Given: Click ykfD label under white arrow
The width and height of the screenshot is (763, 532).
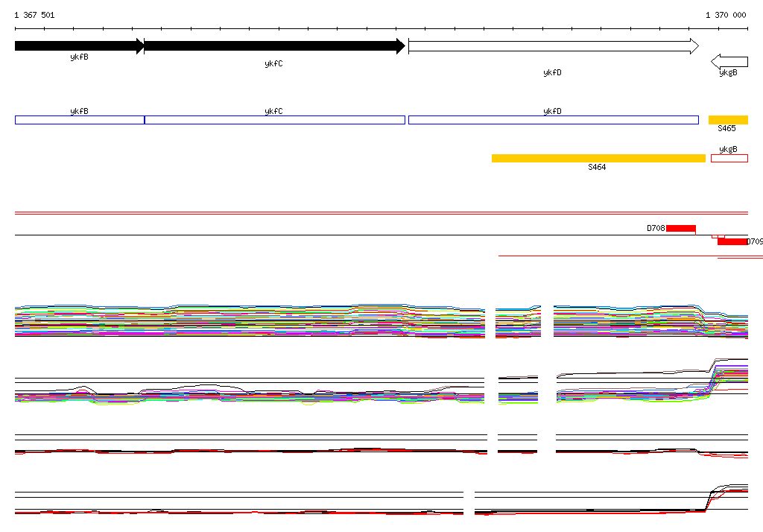Looking at the screenshot, I should click(x=552, y=72).
